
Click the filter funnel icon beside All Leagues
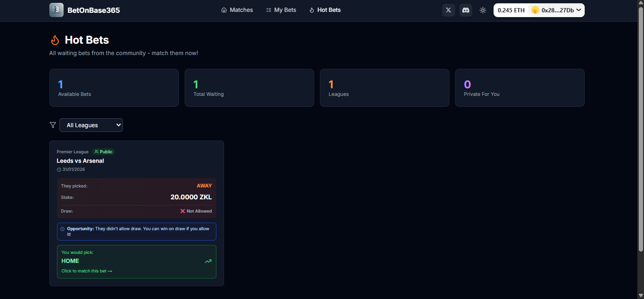(53, 125)
